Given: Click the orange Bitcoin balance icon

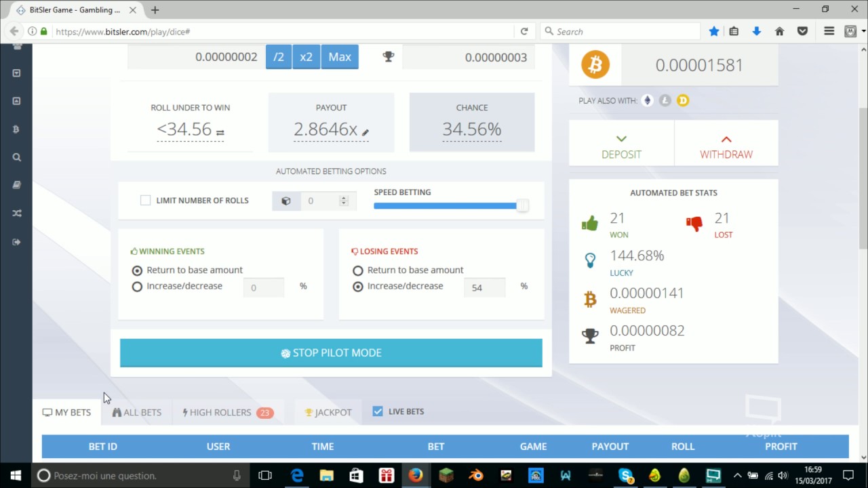Looking at the screenshot, I should pos(595,65).
